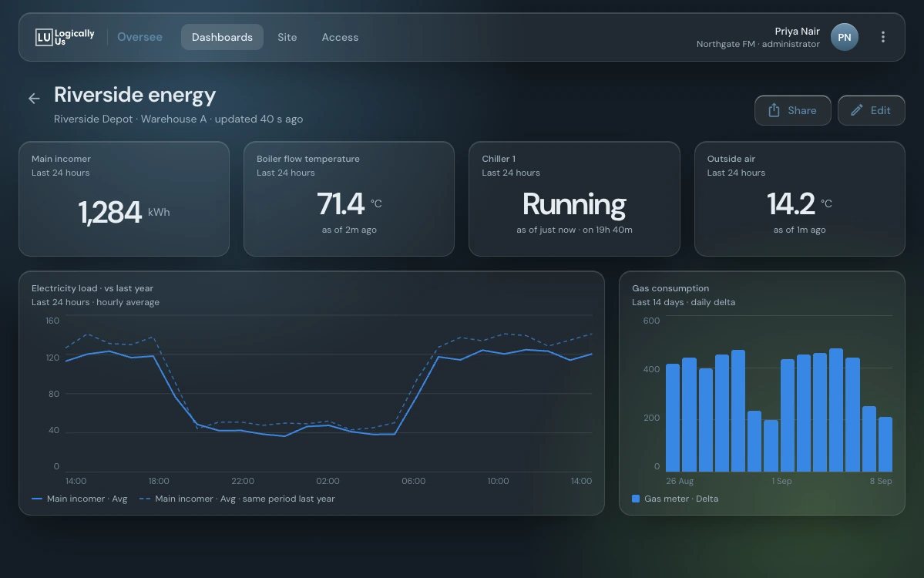Open the Chiller 1 status tile
This screenshot has height=578, width=924.
(574, 199)
